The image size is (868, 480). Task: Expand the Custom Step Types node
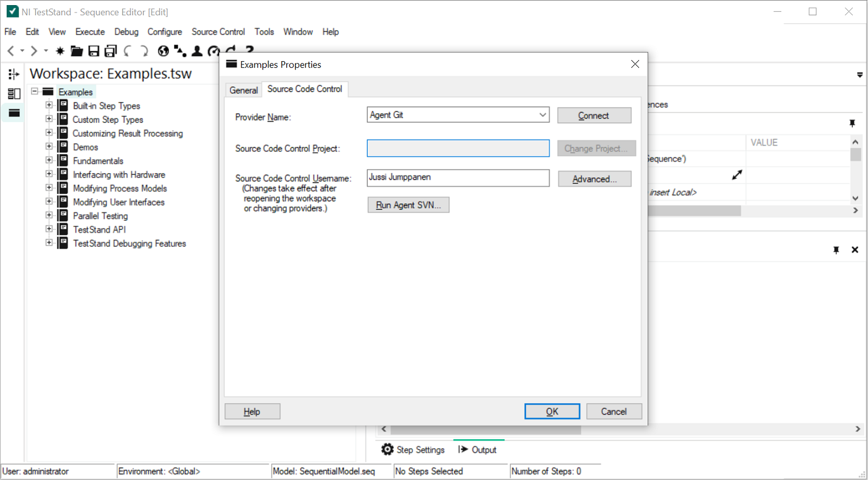[x=49, y=119]
